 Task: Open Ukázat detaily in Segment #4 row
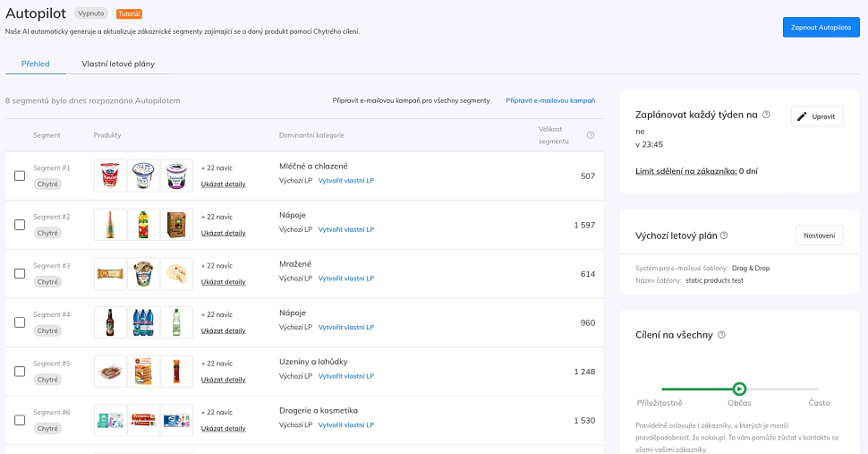click(223, 330)
